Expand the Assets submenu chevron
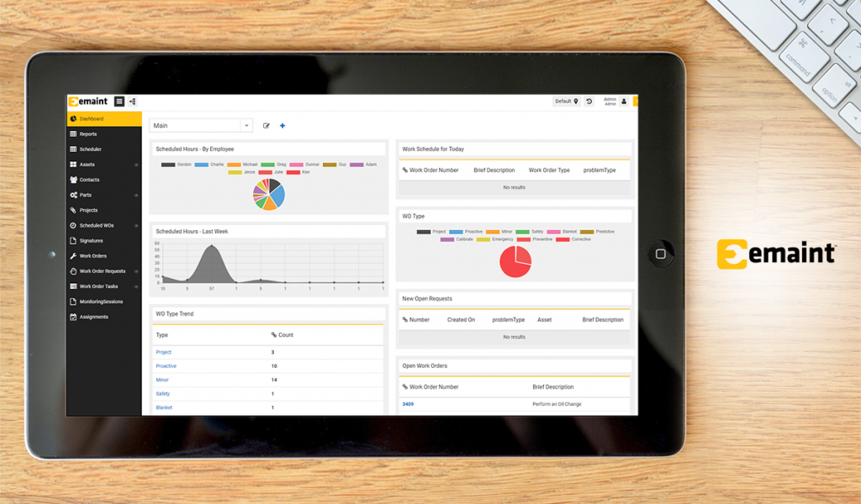This screenshot has height=504, width=861. click(135, 164)
